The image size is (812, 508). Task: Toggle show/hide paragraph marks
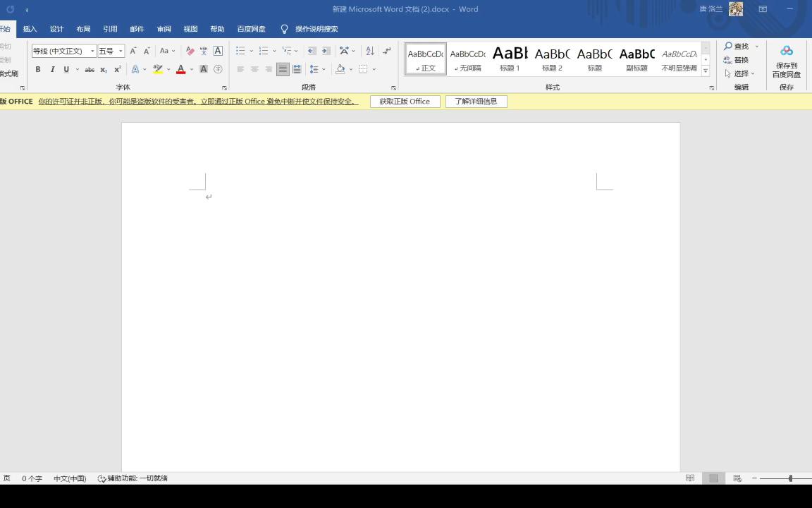click(x=386, y=51)
